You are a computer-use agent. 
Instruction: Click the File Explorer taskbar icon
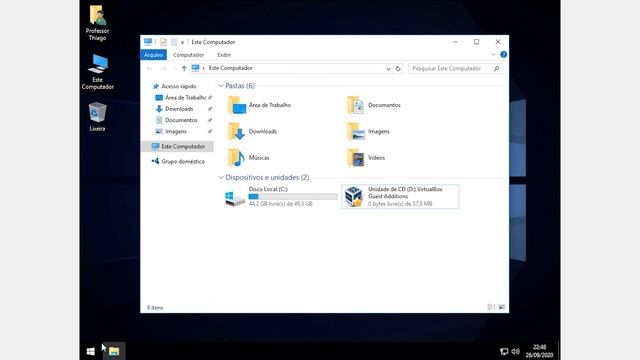pos(114,351)
